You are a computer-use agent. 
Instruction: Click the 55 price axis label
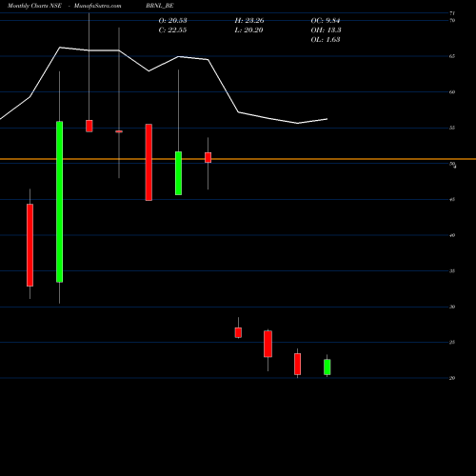[452, 128]
